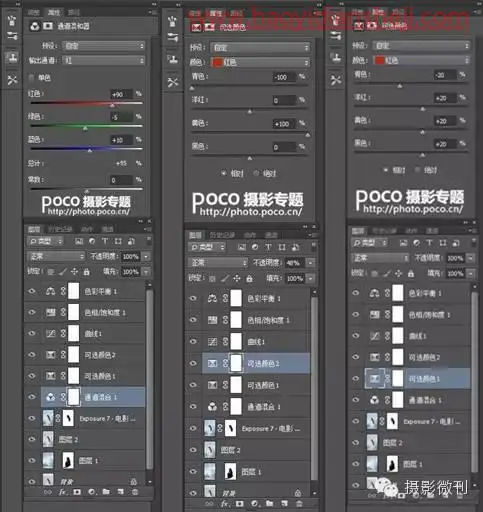Open Tool Presets crossed-tools icon in left dock
483x512 pixels.
pos(12,80)
